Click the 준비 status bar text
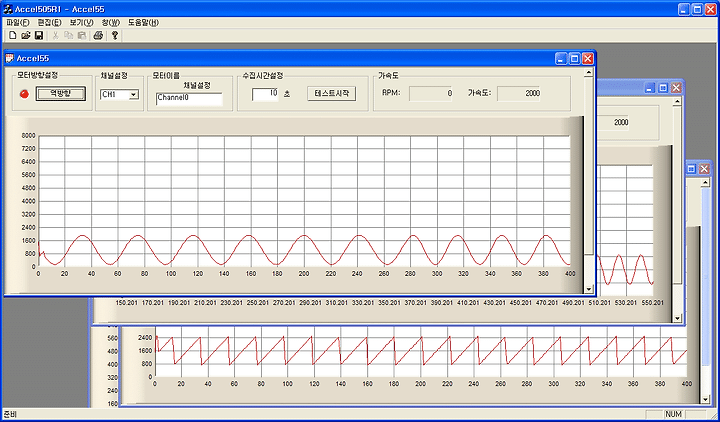Viewport: 720px width, 422px height. (9, 414)
